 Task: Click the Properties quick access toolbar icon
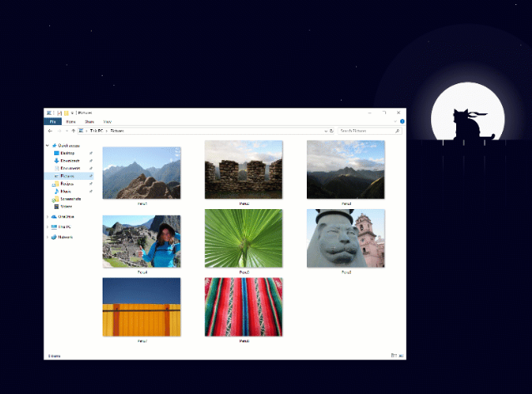tap(59, 113)
